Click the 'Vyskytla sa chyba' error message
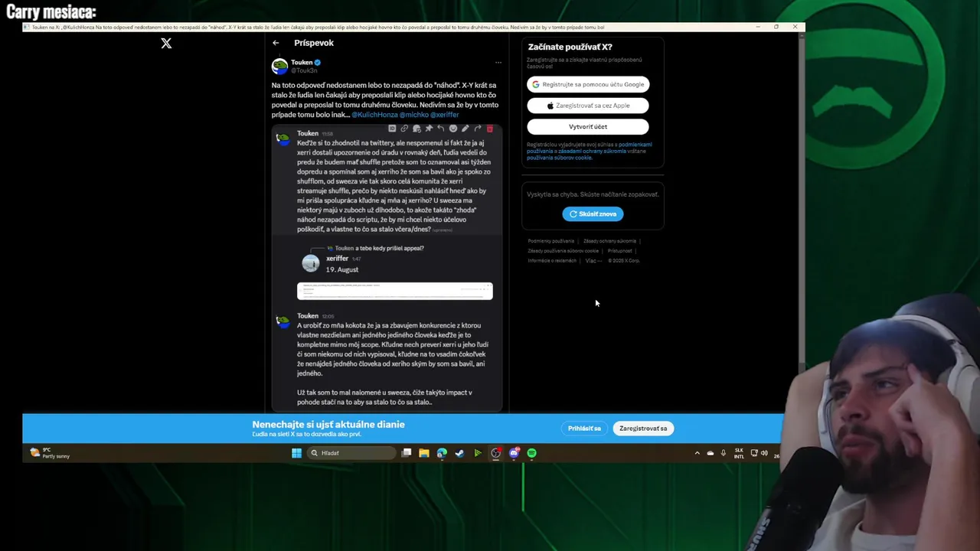Screen dimensions: 980x551 pyautogui.click(x=593, y=194)
